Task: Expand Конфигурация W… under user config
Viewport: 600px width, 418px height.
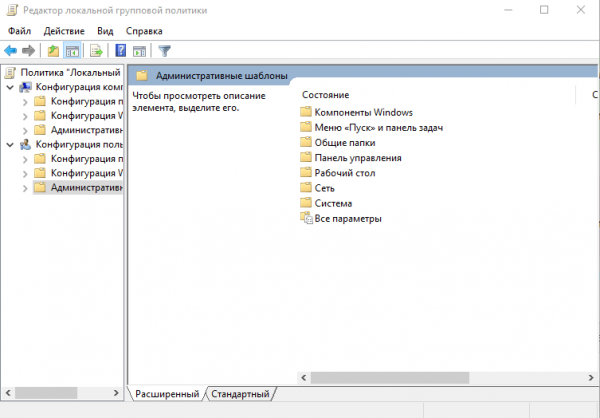Action: [x=25, y=173]
